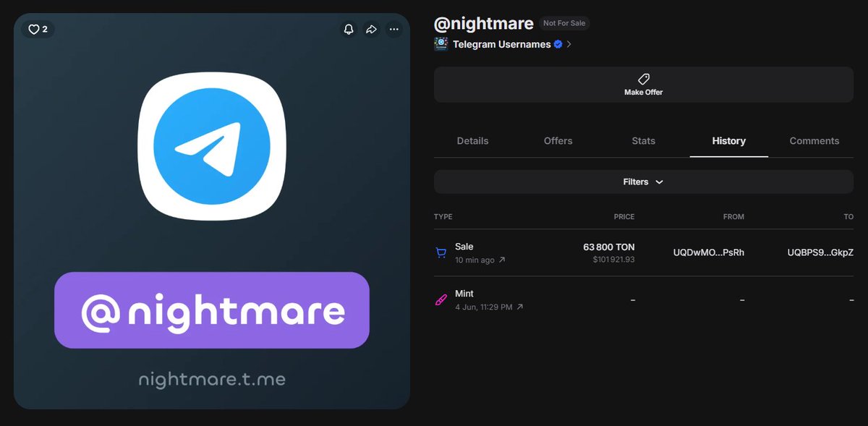The height and width of the screenshot is (426, 868).
Task: Open sender address UQDwMO...PsRh
Action: coord(708,252)
